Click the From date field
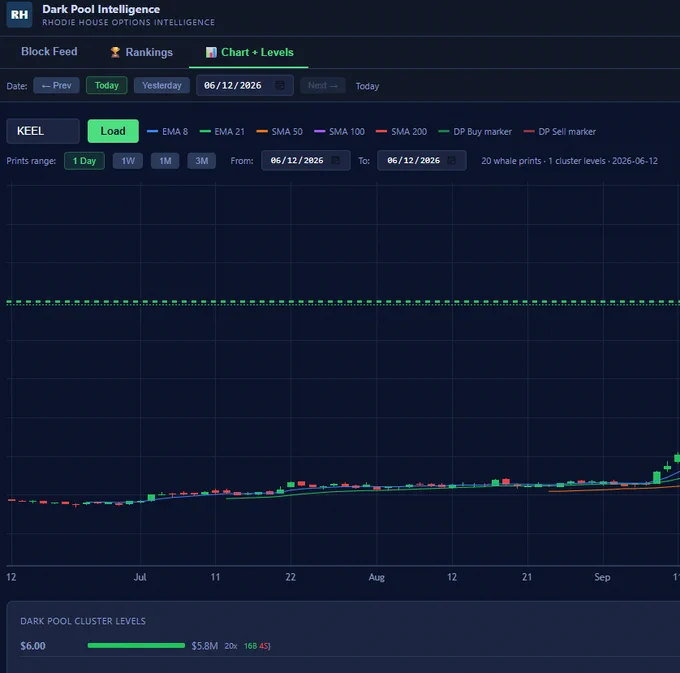 pyautogui.click(x=306, y=160)
